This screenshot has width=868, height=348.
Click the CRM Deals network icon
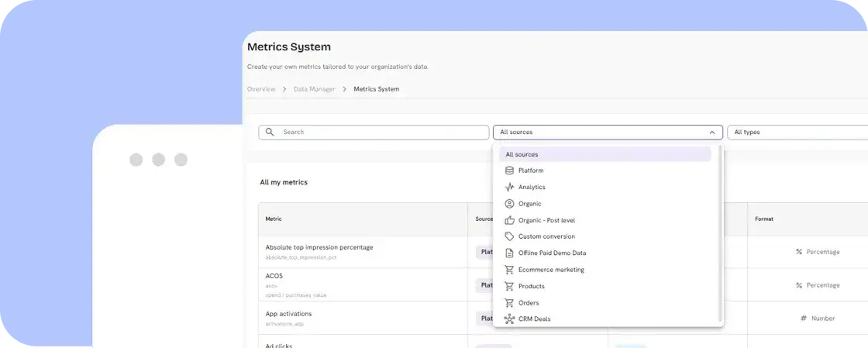click(509, 319)
